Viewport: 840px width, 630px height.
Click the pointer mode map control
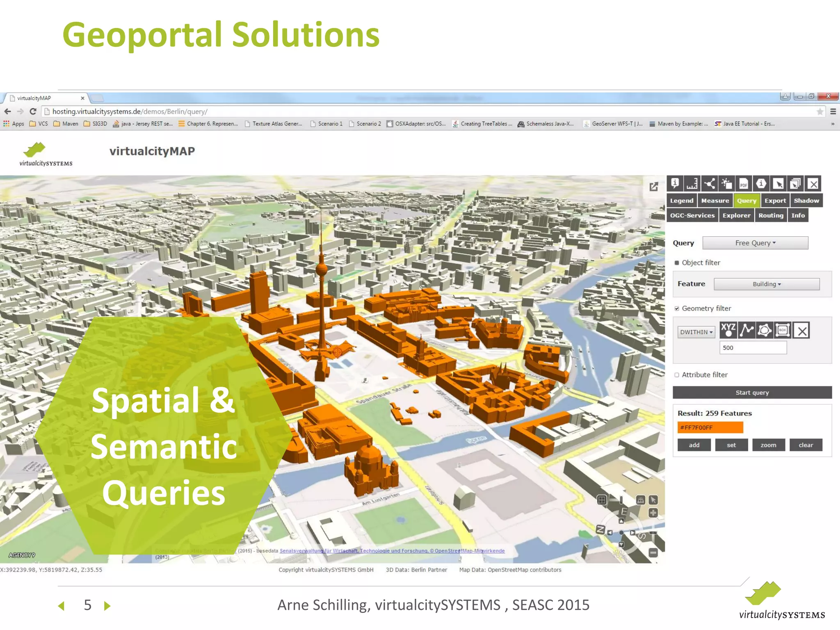[x=653, y=500]
